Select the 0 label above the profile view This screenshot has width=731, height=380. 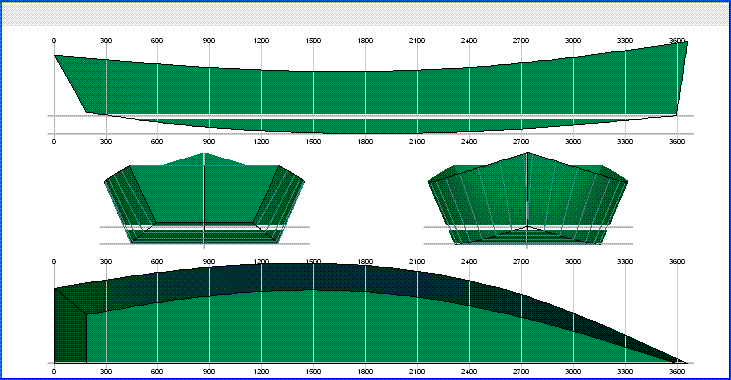54,41
